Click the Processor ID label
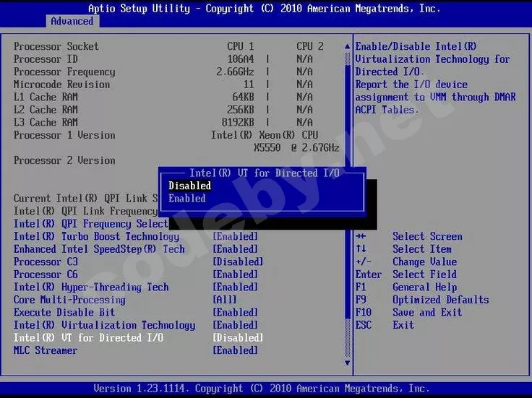 point(46,59)
